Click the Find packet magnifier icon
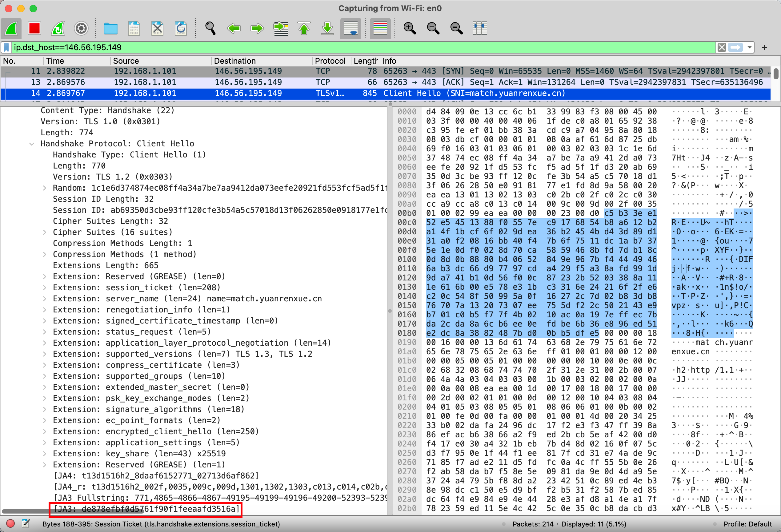This screenshot has width=781, height=532. [x=210, y=29]
